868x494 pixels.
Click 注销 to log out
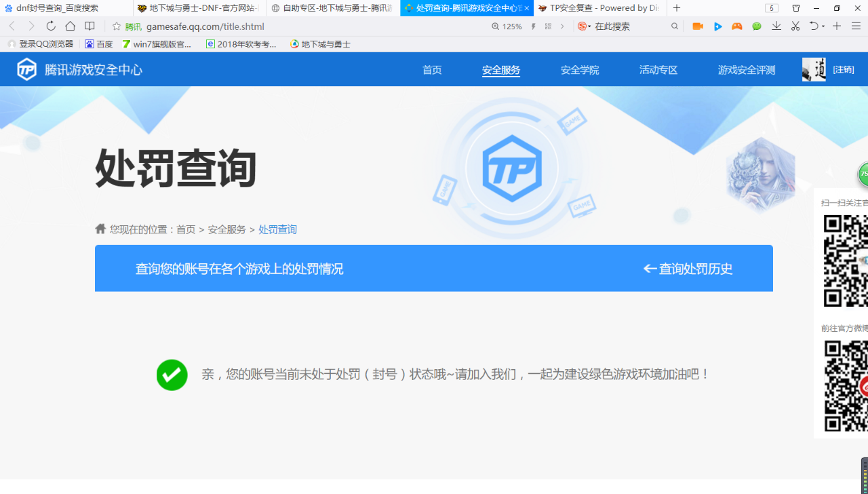pyautogui.click(x=844, y=69)
